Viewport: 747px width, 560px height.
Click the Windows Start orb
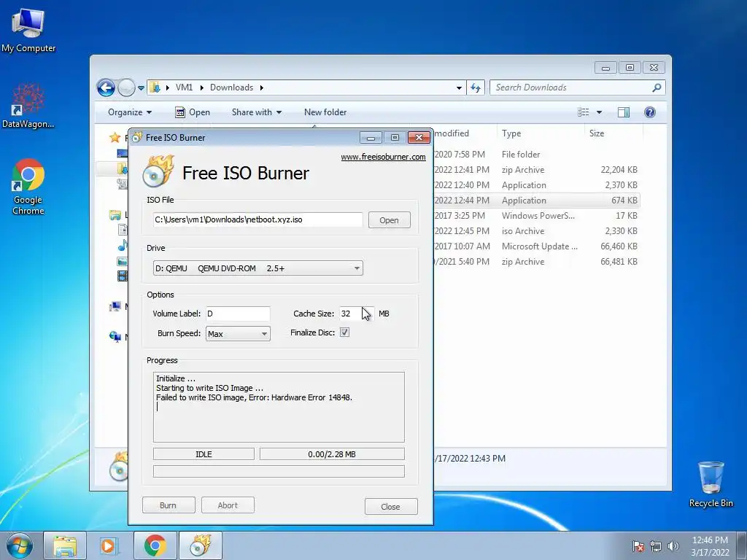click(20, 545)
